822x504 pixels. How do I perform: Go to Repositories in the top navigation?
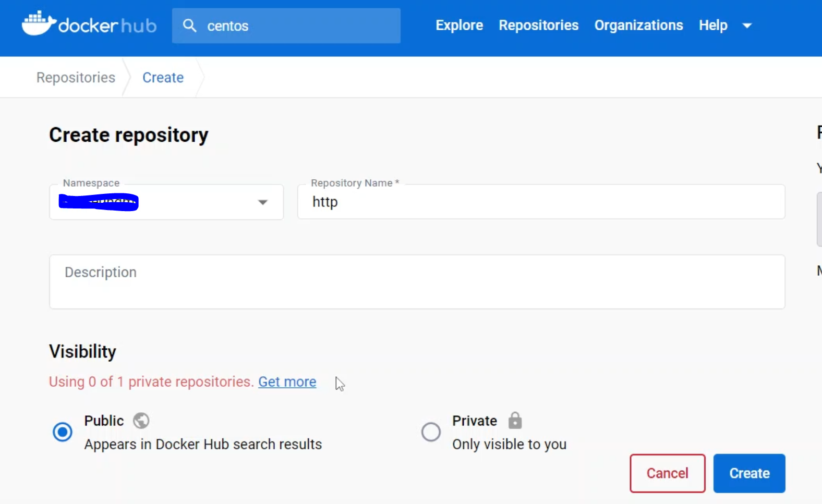coord(539,25)
